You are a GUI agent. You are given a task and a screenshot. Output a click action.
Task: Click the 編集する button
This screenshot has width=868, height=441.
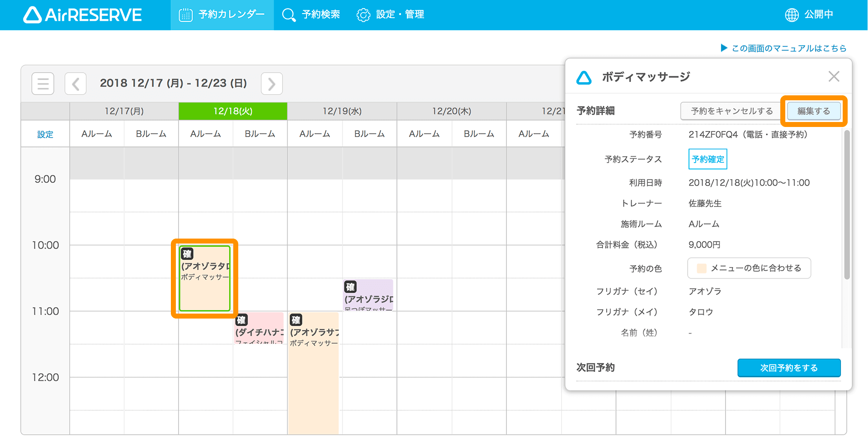click(x=813, y=111)
